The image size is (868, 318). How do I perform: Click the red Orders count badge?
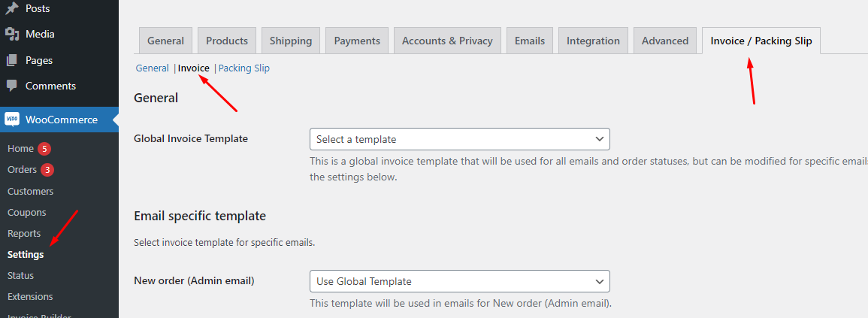[47, 170]
